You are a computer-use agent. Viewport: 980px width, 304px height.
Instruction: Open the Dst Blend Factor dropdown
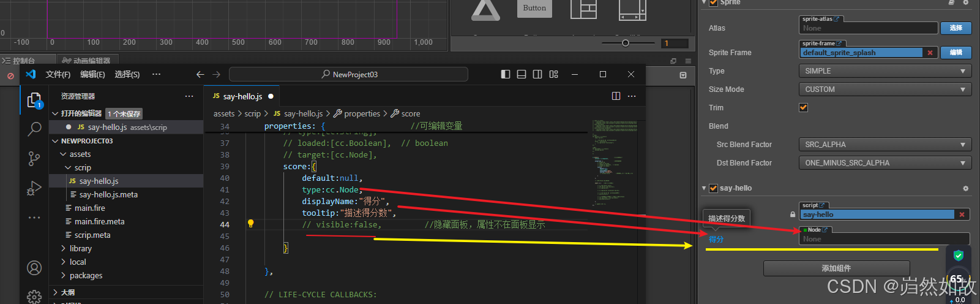tap(885, 163)
